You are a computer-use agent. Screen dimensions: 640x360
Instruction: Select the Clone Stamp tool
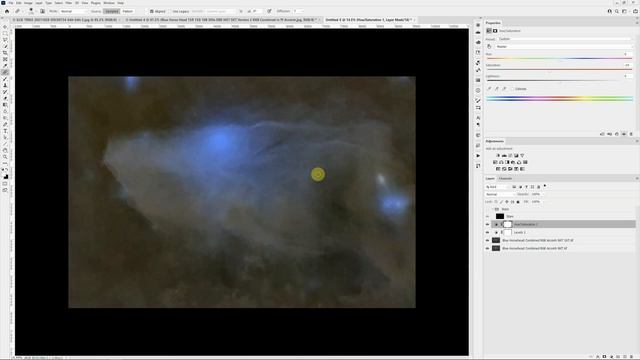click(x=5, y=85)
